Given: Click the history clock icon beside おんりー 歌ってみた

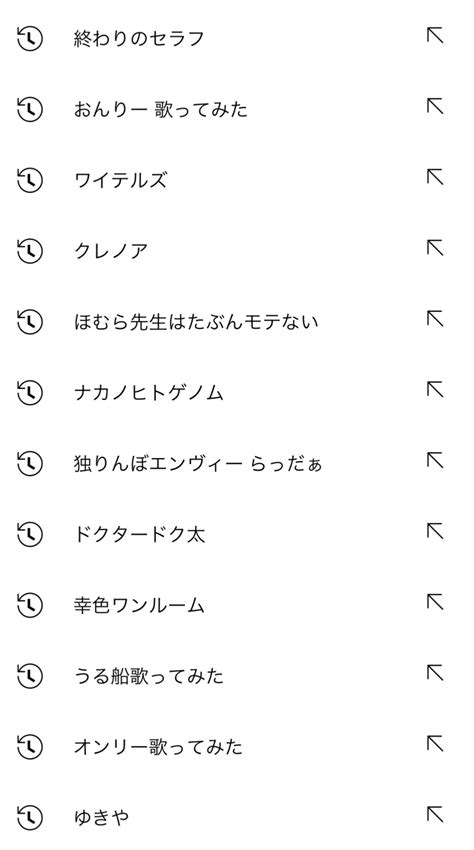Looking at the screenshot, I should click(x=29, y=109).
